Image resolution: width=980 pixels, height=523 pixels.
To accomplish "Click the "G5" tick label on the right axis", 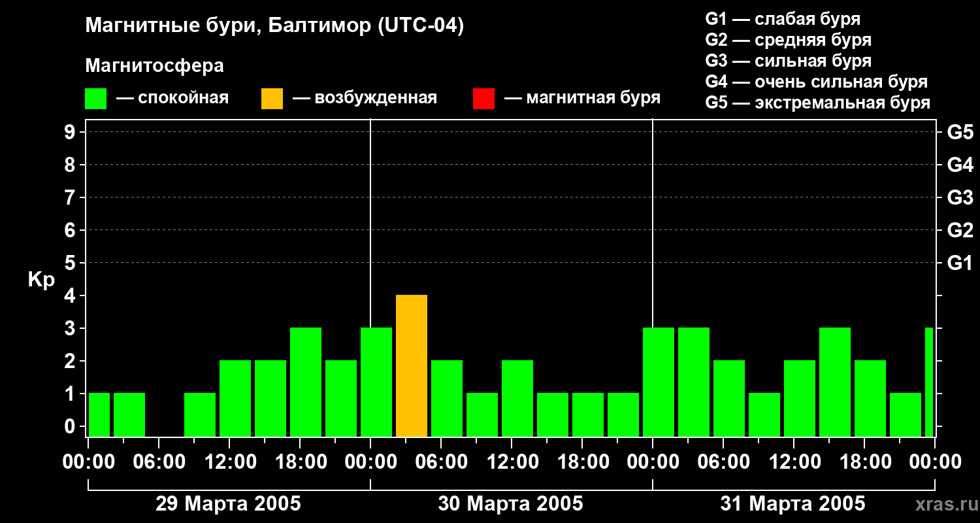I will pos(960,132).
